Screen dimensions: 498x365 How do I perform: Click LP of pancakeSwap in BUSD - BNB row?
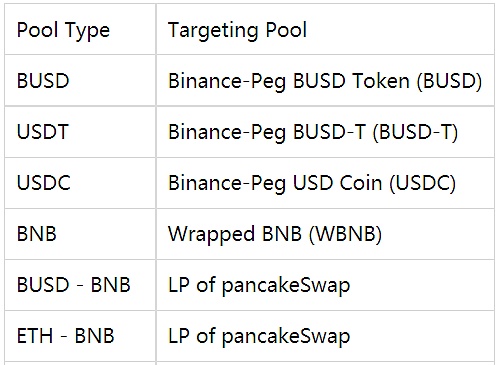click(x=259, y=286)
